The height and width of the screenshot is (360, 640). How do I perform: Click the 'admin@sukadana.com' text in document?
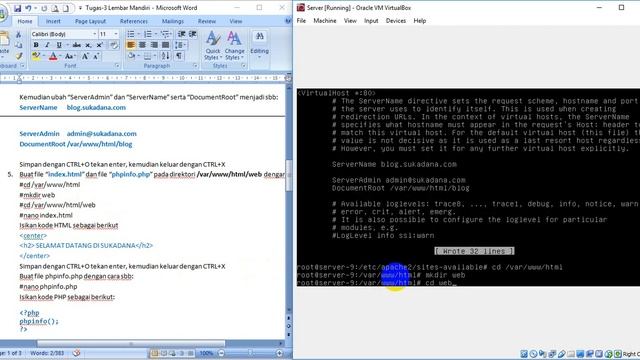pyautogui.click(x=102, y=134)
